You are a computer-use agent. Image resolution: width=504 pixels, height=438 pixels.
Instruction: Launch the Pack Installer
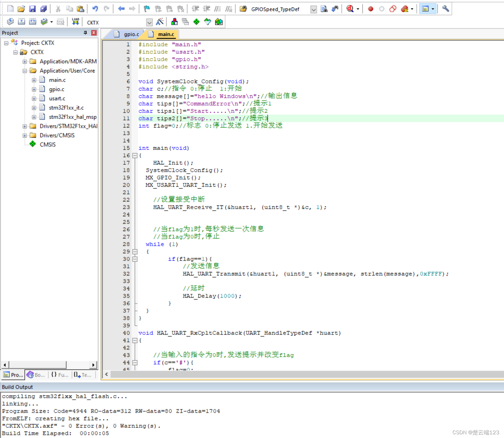(219, 22)
